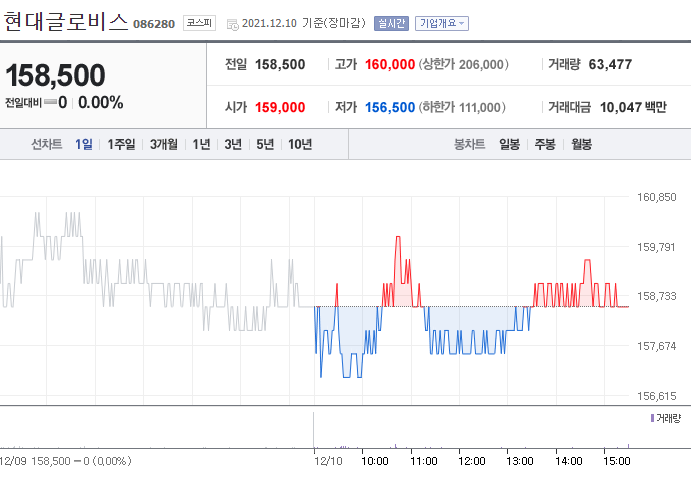691x477 pixels.
Task: Click the low price 156,500
Action: pyautogui.click(x=390, y=107)
